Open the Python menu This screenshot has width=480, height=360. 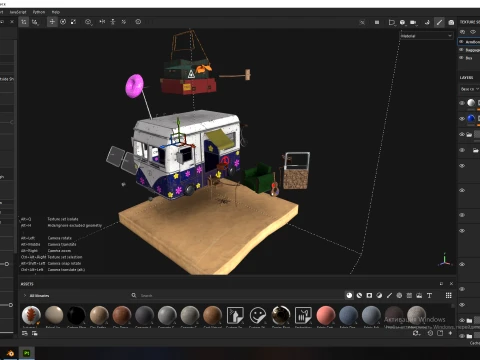tap(39, 12)
